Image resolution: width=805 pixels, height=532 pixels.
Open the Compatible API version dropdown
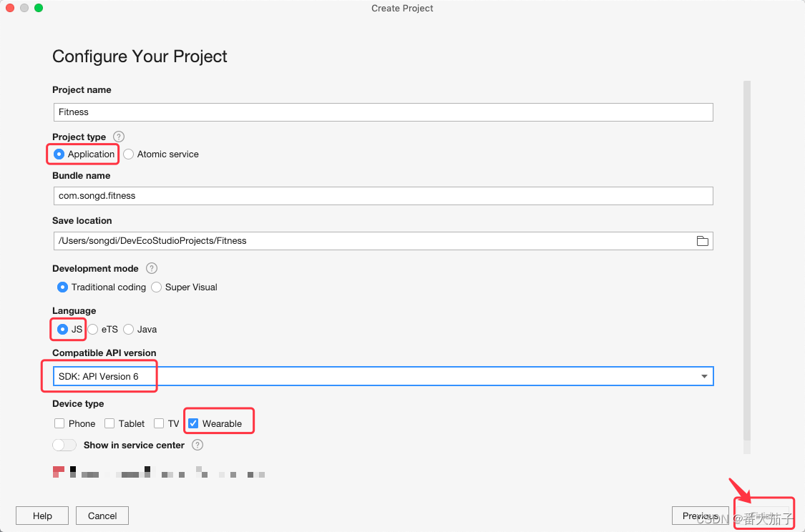383,376
